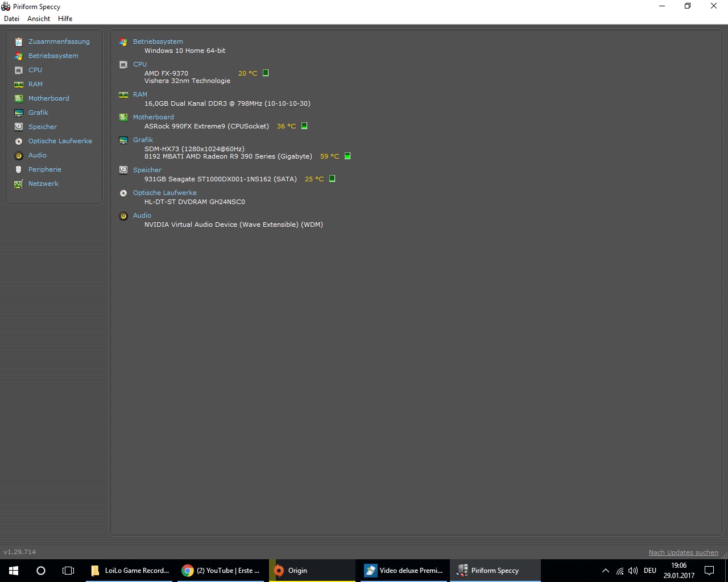
Task: Click the Optische Laufwerke icon in summary panel
Action: click(x=123, y=193)
